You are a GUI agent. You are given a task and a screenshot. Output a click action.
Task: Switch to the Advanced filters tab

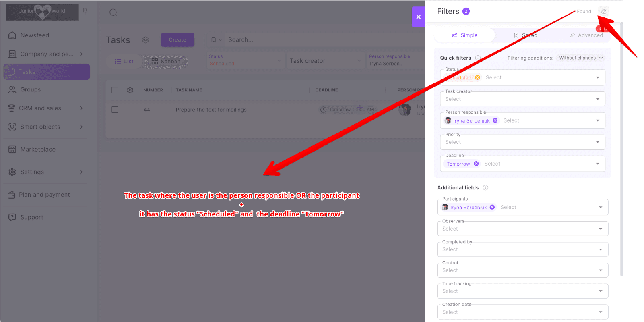[x=586, y=35]
